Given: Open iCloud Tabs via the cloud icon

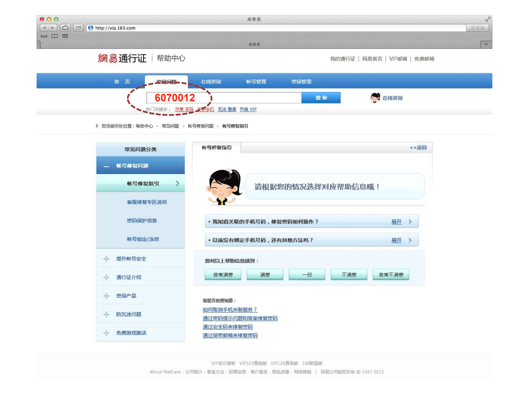Looking at the screenshot, I should pyautogui.click(x=65, y=28).
